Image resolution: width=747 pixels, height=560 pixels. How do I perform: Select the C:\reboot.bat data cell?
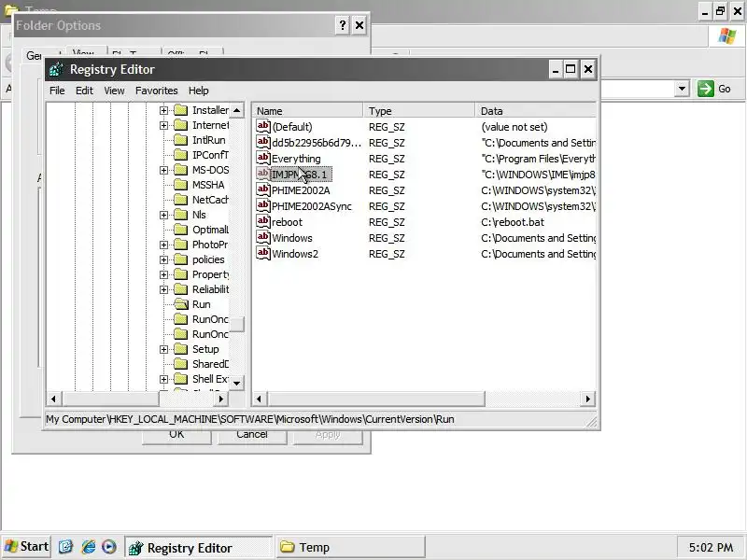pyautogui.click(x=512, y=222)
